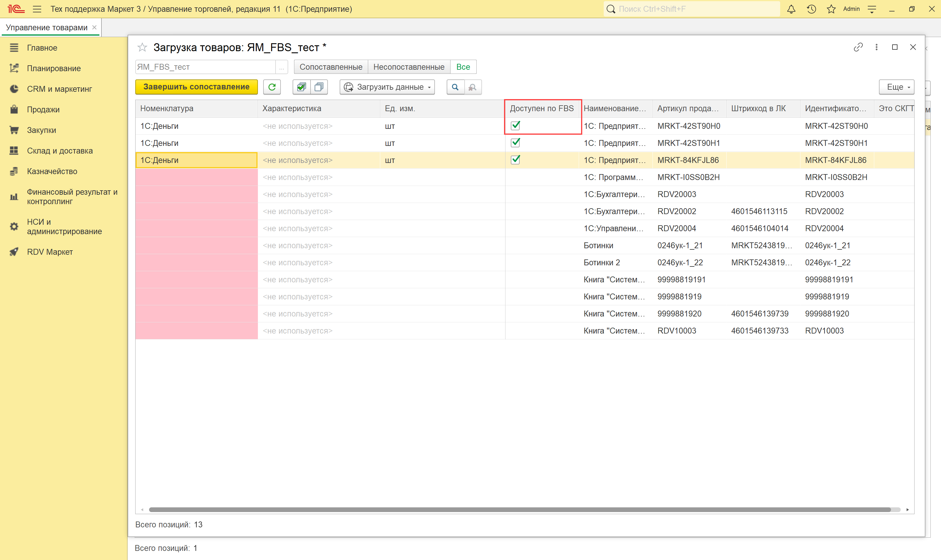Screen dimensions: 941x560
Task: Copy link via chain icon
Action: click(x=858, y=47)
